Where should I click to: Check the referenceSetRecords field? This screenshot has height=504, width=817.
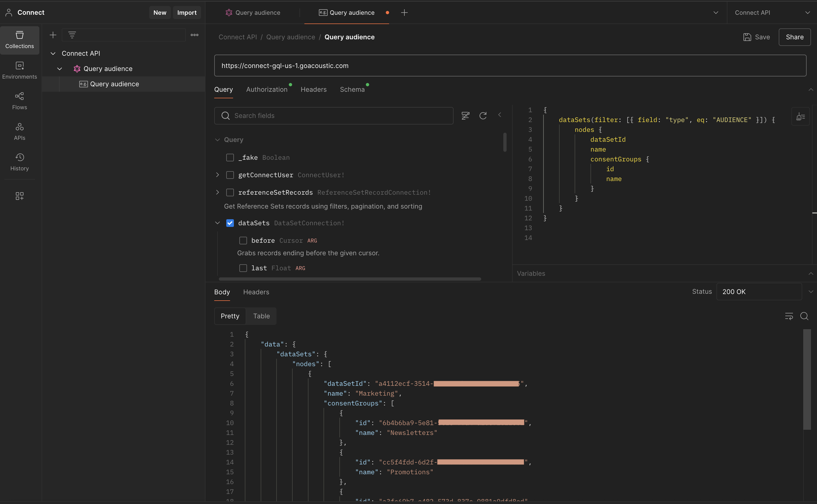tap(230, 192)
